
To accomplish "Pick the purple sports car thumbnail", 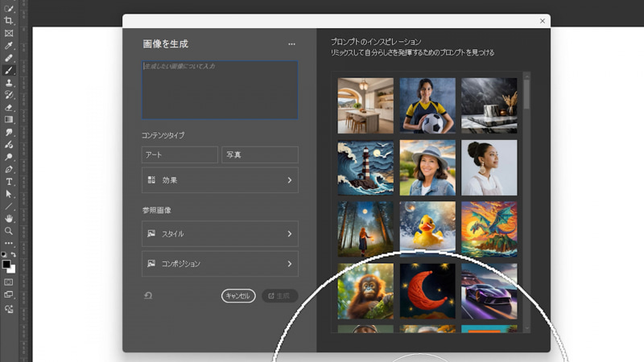I will [x=489, y=291].
